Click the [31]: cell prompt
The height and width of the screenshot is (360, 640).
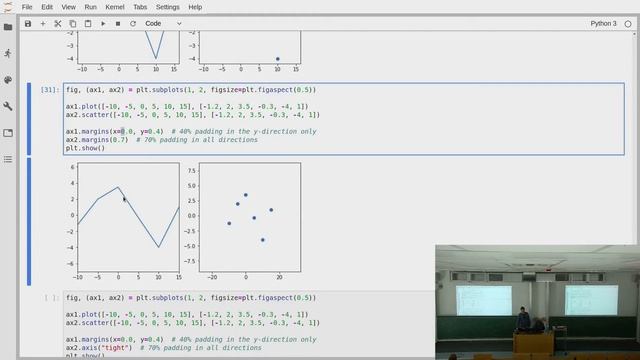(50, 90)
